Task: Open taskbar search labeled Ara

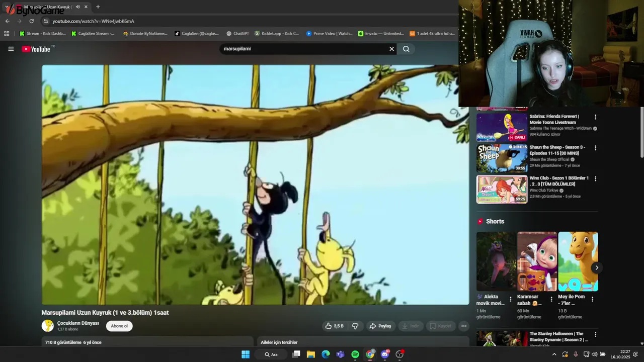Action: coord(272,354)
